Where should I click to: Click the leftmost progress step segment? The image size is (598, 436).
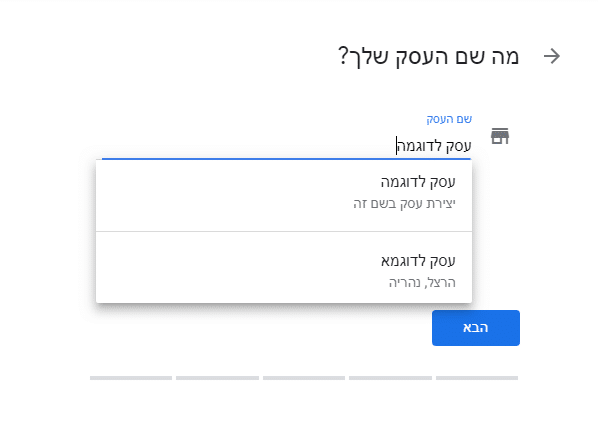coord(131,378)
